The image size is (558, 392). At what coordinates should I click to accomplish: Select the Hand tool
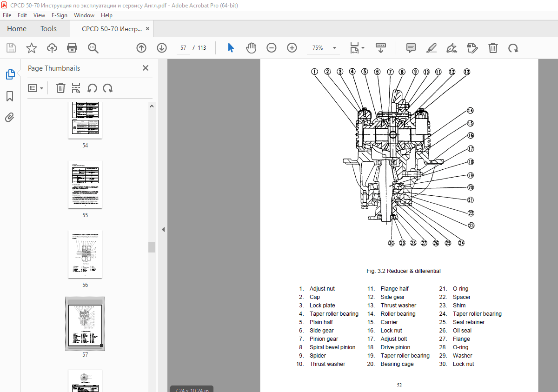[251, 47]
